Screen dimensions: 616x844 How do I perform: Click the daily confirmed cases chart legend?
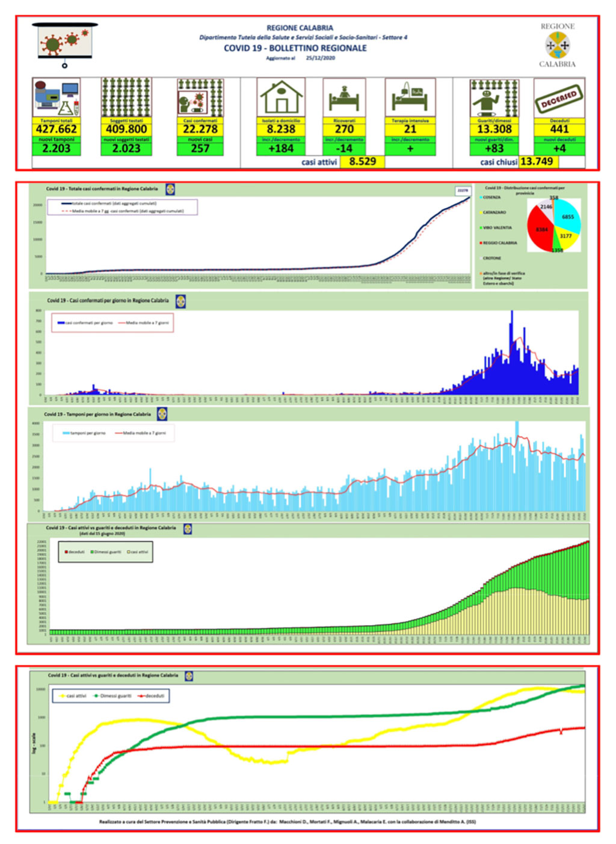tap(112, 323)
